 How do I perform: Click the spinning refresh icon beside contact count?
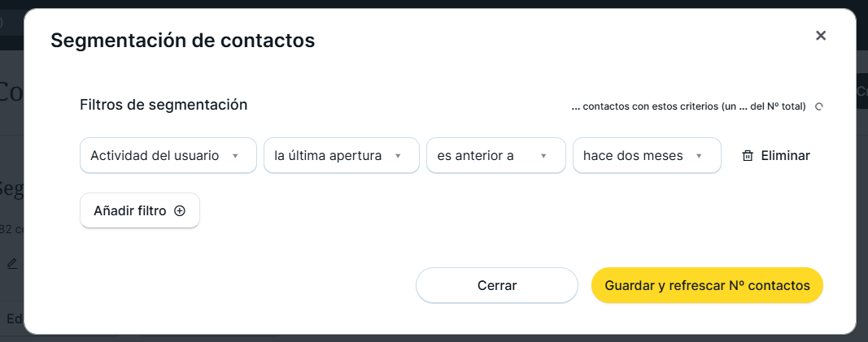tap(819, 106)
